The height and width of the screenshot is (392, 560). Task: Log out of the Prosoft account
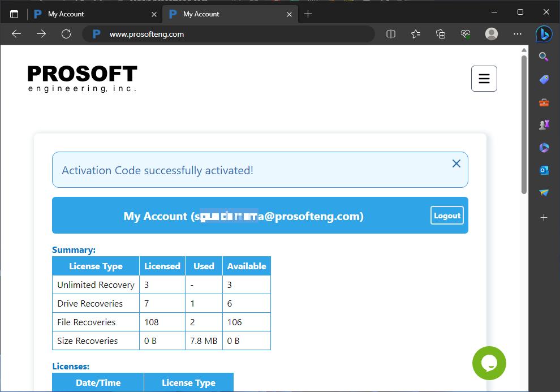coord(446,216)
